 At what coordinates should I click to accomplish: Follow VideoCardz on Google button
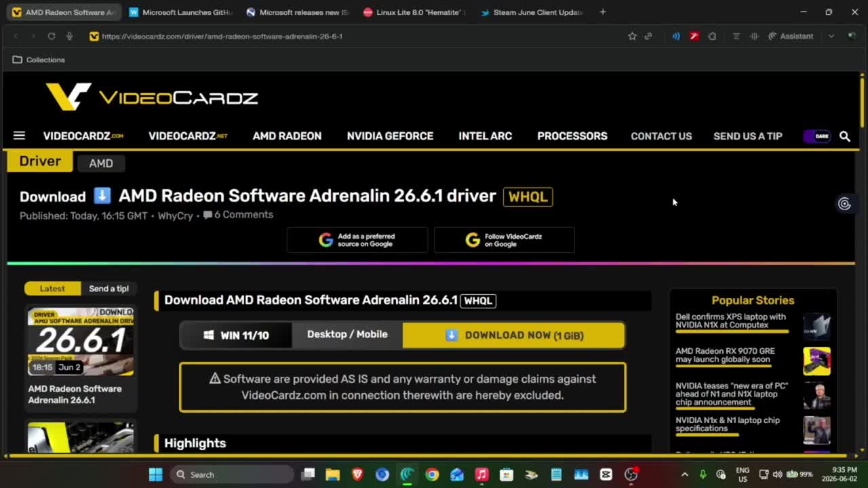point(504,240)
